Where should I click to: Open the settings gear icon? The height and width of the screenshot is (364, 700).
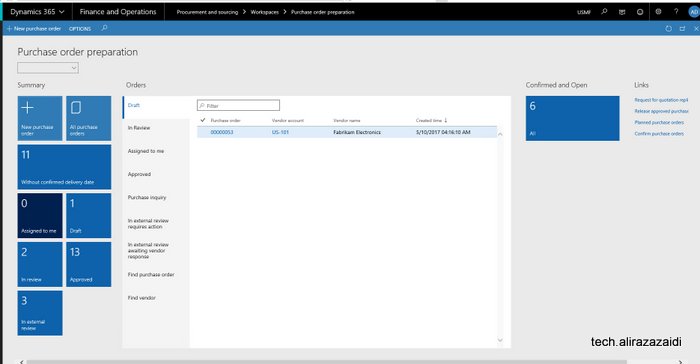click(x=658, y=12)
